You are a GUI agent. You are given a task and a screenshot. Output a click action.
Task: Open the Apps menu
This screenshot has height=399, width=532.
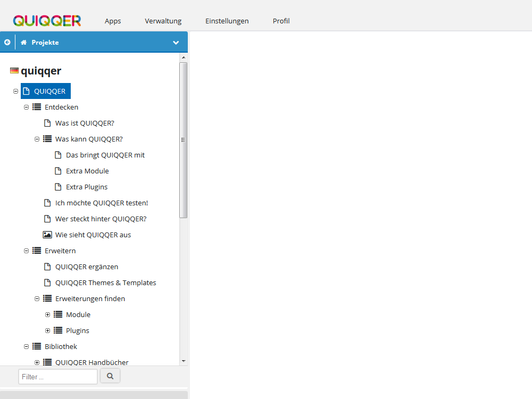113,21
